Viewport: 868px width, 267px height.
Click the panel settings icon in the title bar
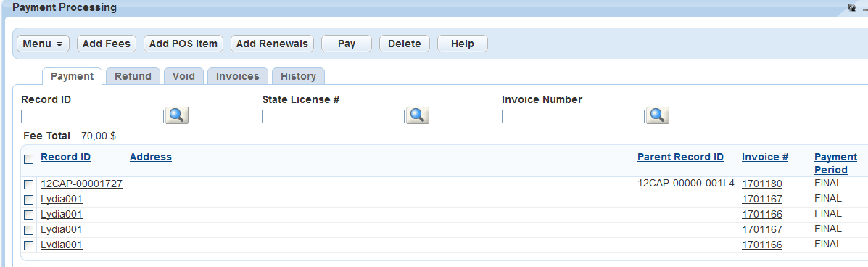click(x=851, y=8)
